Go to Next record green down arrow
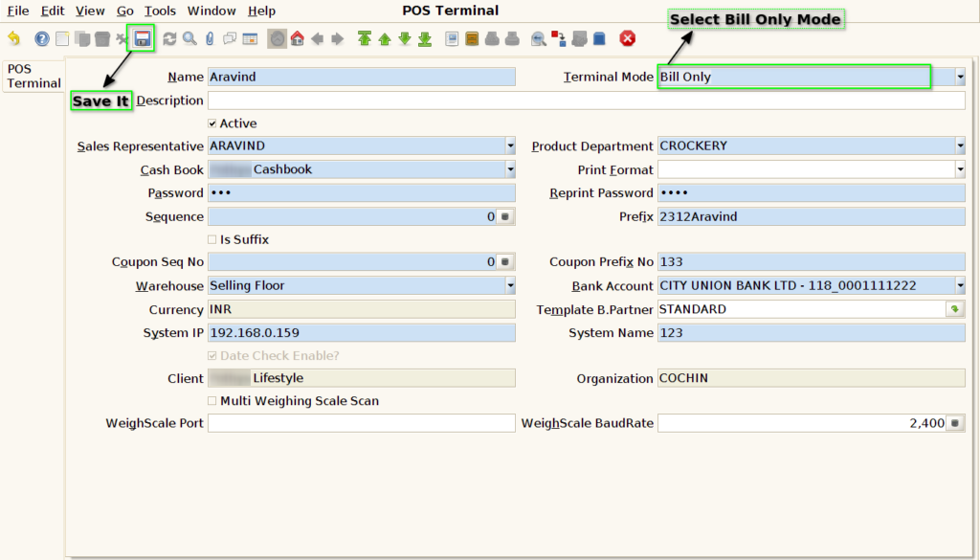980x560 pixels. pos(405,38)
